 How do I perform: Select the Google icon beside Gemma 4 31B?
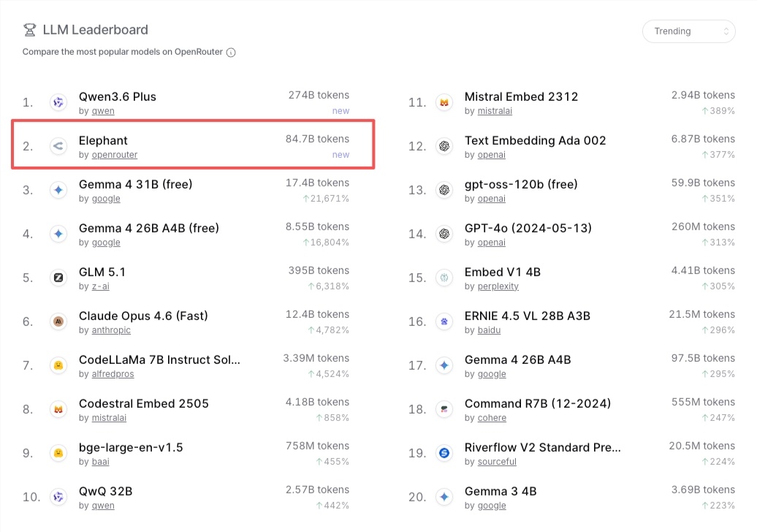tap(58, 190)
